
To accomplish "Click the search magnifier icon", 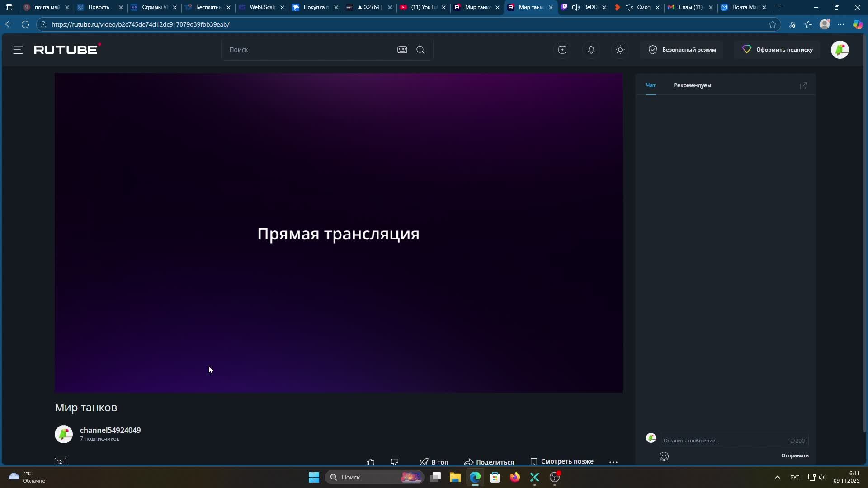I will (420, 50).
